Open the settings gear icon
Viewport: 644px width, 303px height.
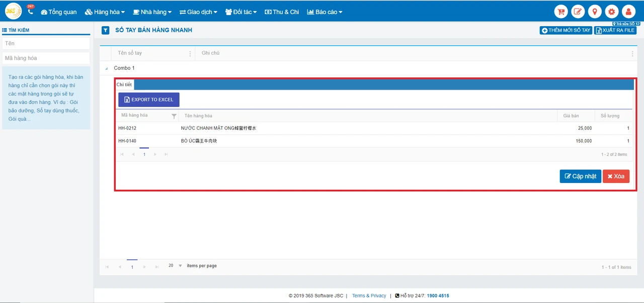point(612,12)
